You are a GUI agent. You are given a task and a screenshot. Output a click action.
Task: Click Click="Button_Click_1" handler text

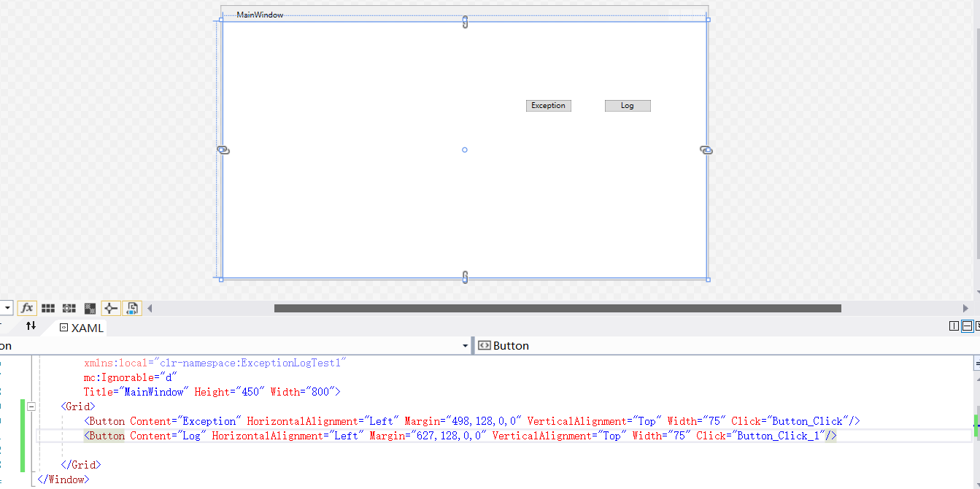761,436
